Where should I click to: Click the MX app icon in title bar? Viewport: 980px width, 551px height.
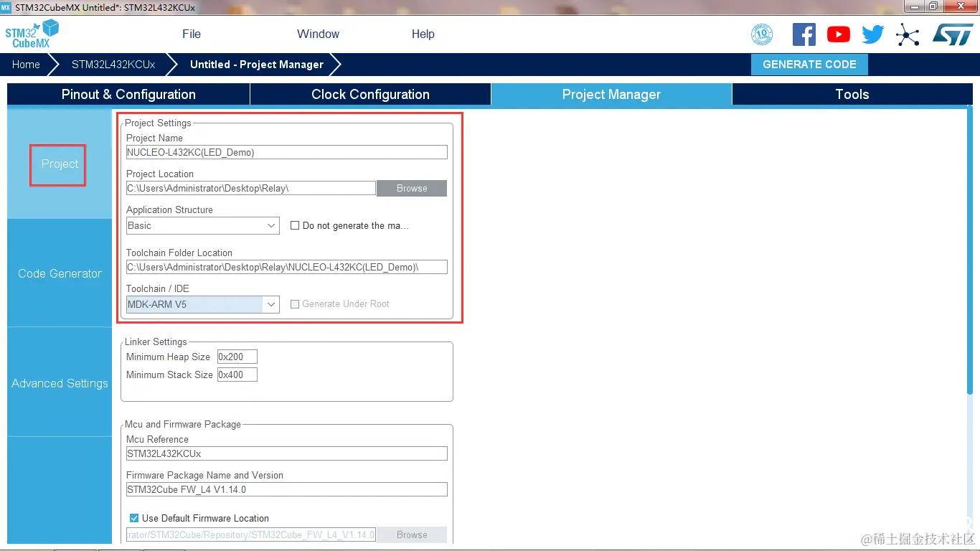pyautogui.click(x=6, y=7)
